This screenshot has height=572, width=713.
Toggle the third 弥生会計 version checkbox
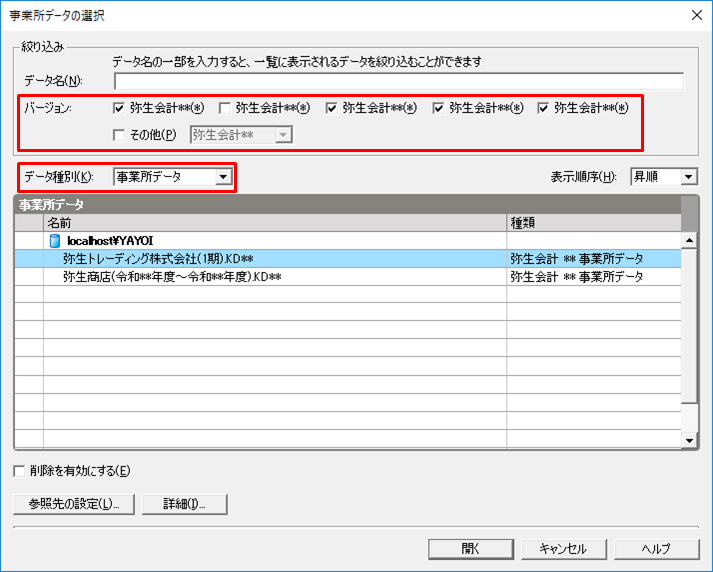pyautogui.click(x=331, y=108)
